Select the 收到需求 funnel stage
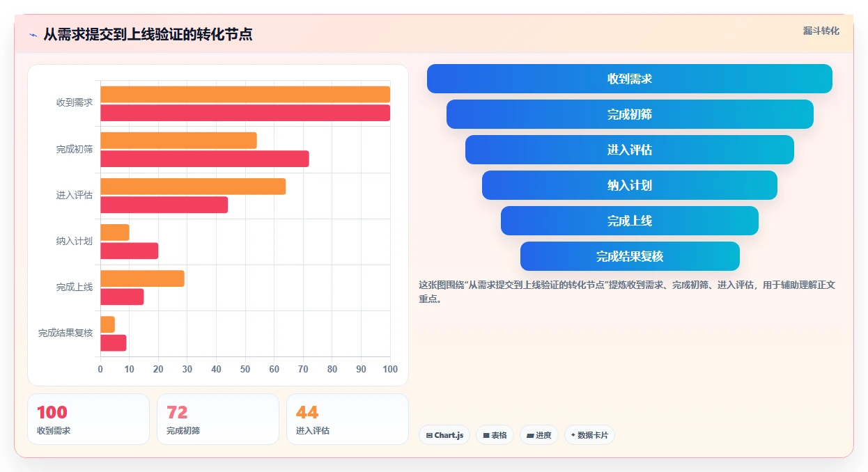Screen dimensions: 868x472 click(x=630, y=79)
